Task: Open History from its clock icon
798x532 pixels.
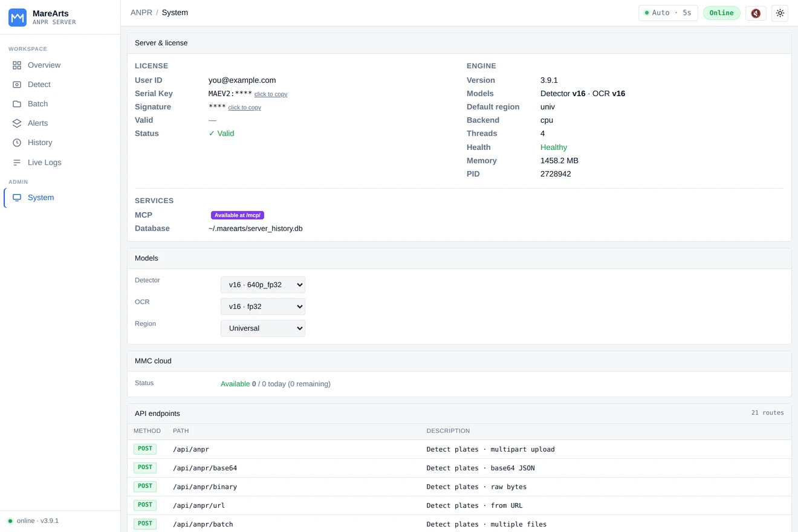Action: [x=17, y=143]
